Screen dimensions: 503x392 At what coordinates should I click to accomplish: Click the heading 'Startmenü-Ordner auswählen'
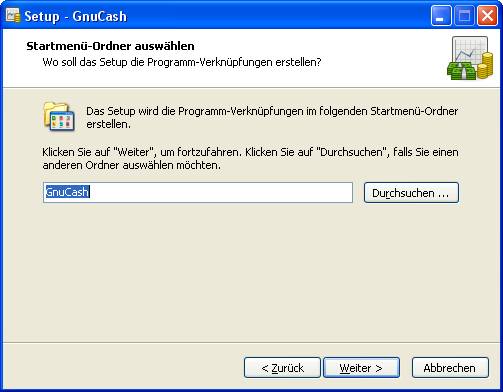(x=110, y=46)
